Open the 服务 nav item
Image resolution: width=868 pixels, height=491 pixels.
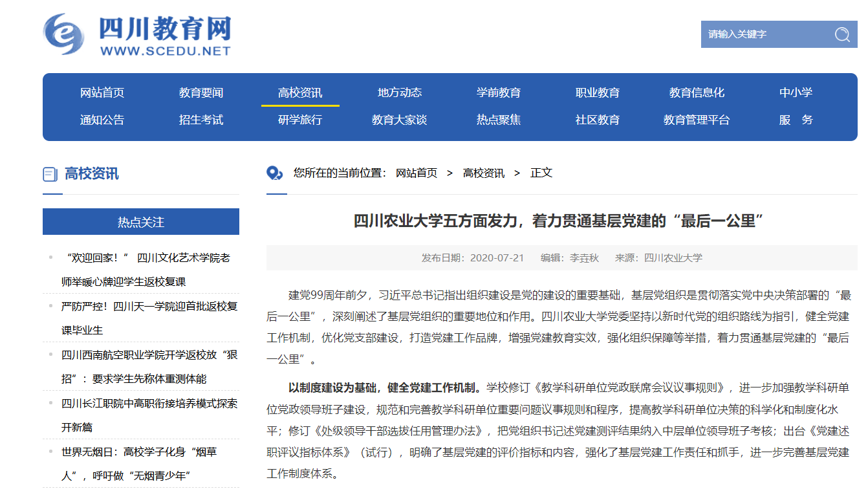796,120
